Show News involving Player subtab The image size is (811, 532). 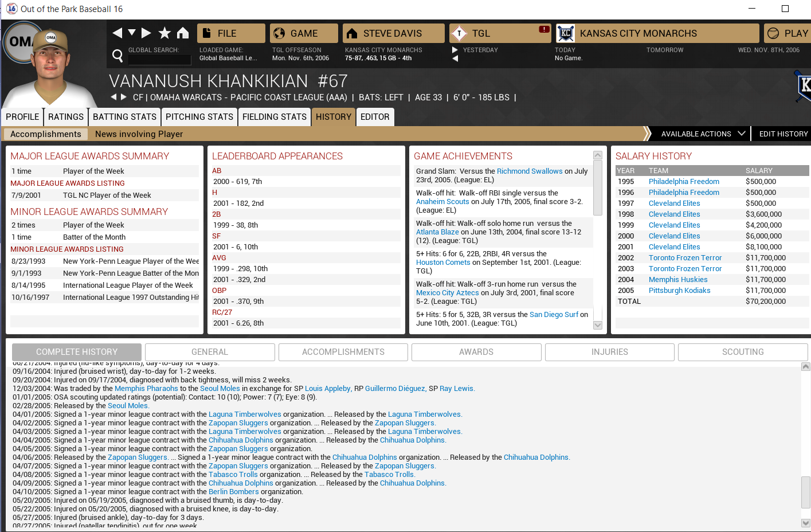pos(139,134)
